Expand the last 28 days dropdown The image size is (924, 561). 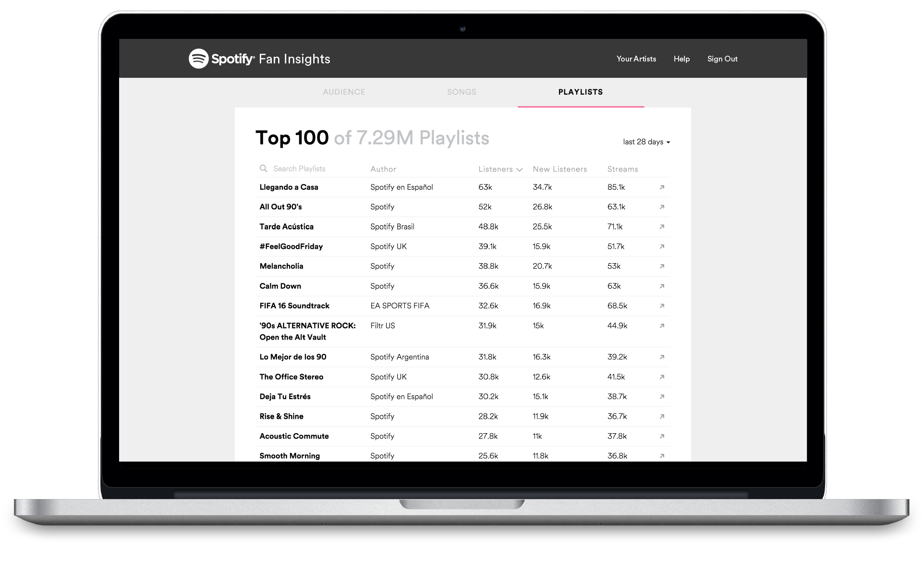click(646, 142)
